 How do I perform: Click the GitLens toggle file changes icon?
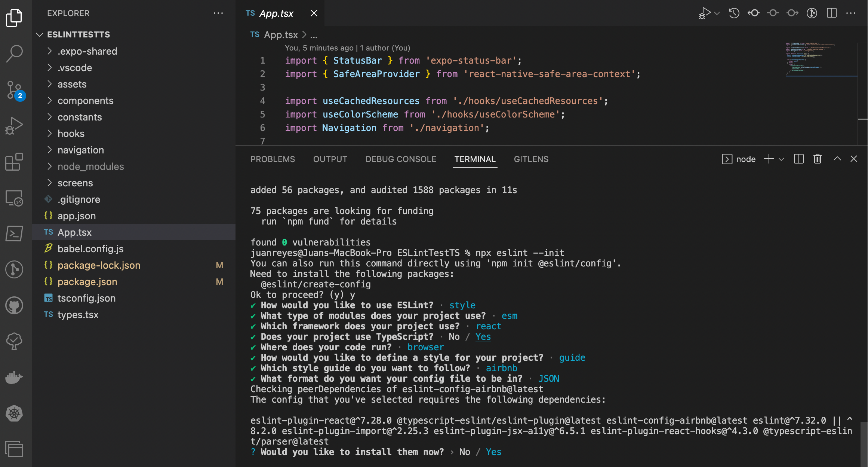[x=812, y=13]
